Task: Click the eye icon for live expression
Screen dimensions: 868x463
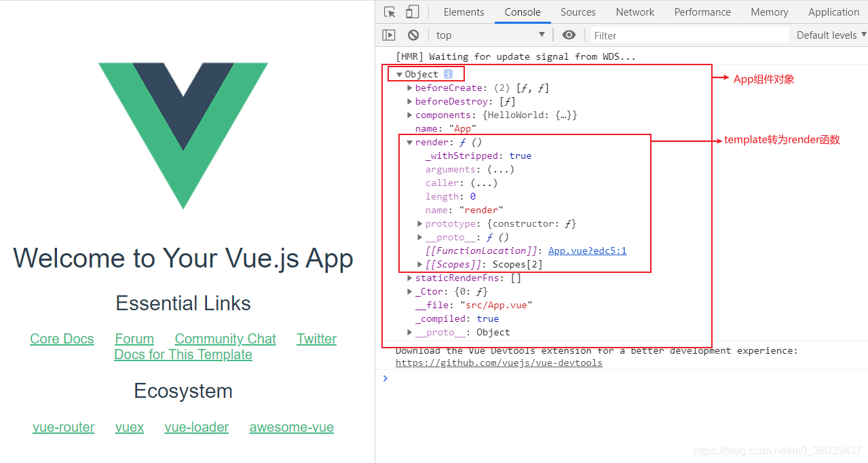Action: pos(569,35)
